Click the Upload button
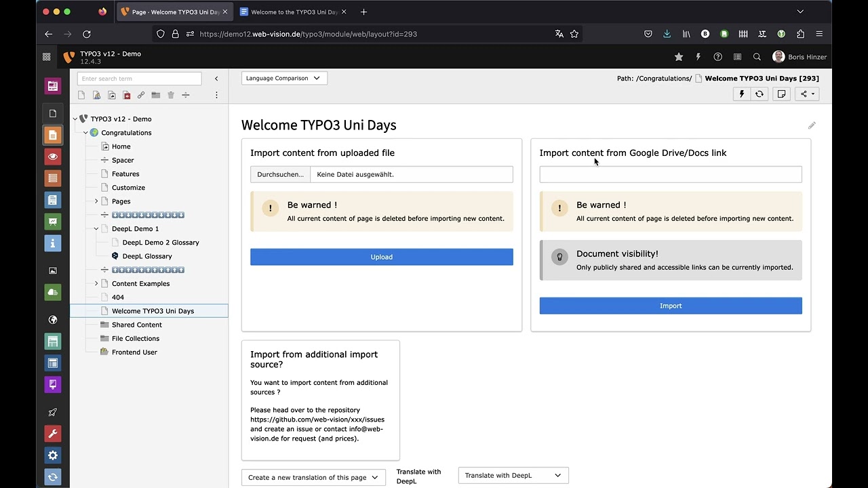868x488 pixels. pos(382,257)
